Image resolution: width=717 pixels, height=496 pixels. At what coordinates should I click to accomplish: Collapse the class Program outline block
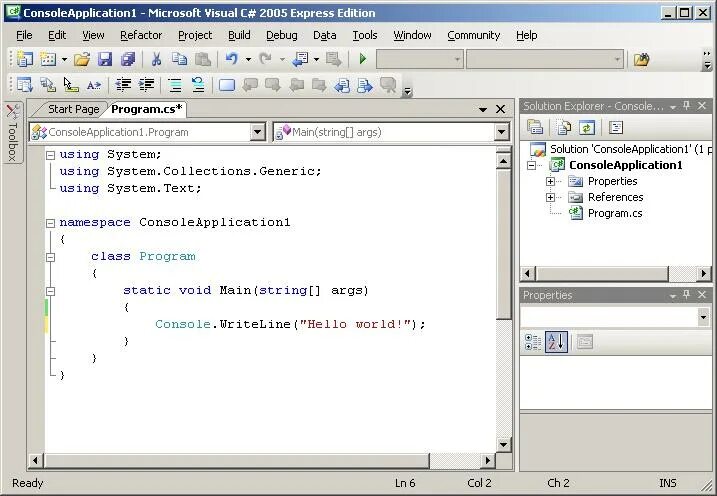[51, 257]
